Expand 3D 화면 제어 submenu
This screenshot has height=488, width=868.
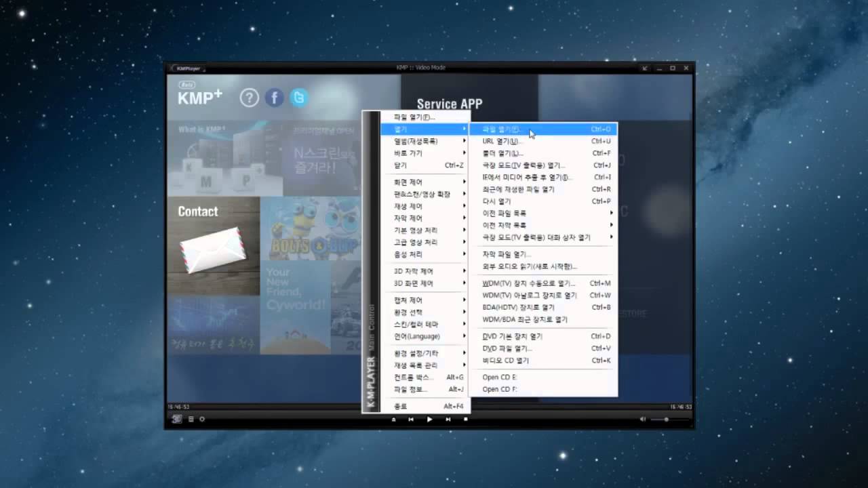[x=425, y=283]
